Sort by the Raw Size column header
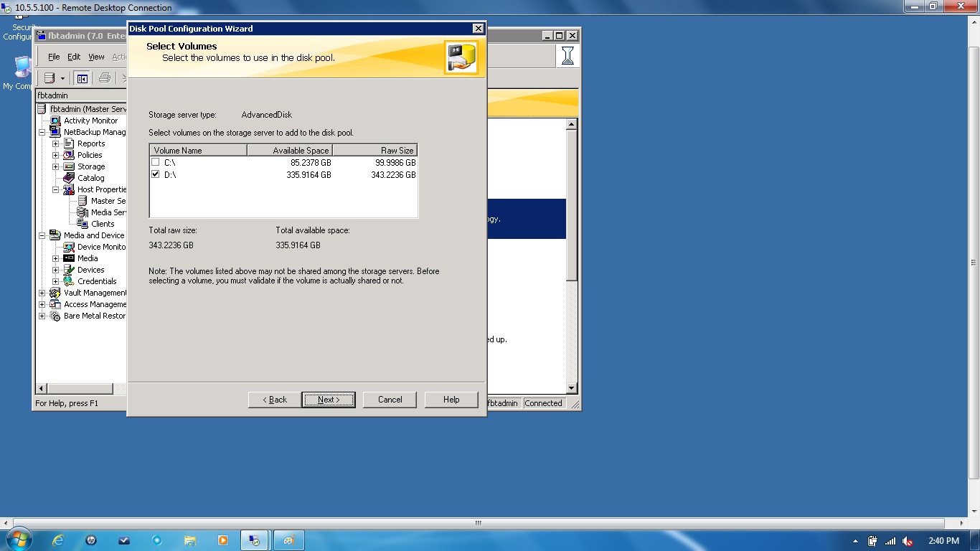The height and width of the screenshot is (551, 980). 375,151
